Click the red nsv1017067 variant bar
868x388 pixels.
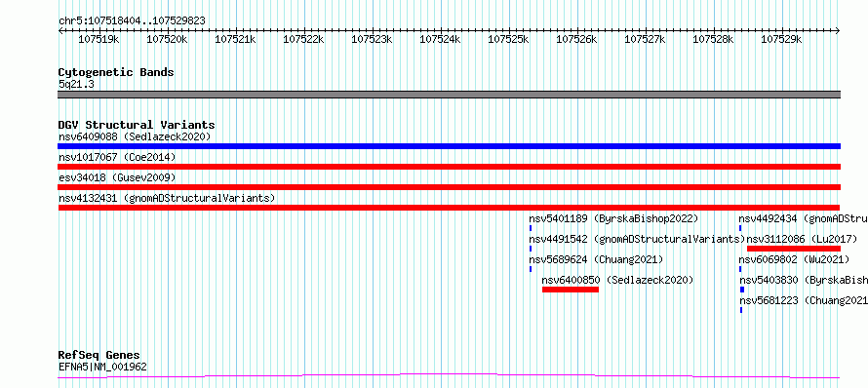pyautogui.click(x=449, y=167)
